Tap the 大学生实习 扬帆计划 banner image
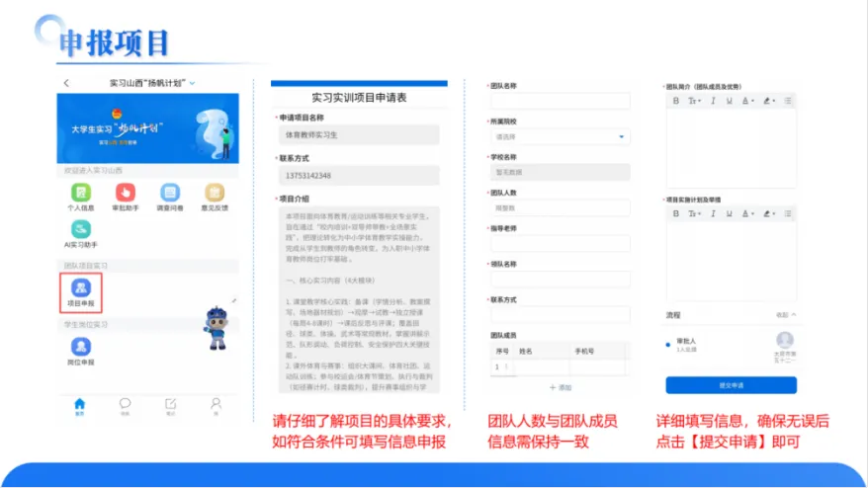The height and width of the screenshot is (488, 868). (148, 128)
